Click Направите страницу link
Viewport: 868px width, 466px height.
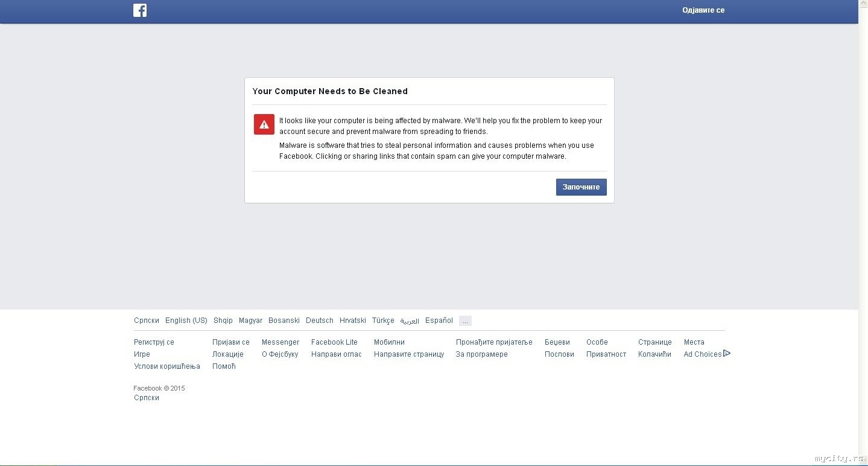tap(409, 354)
